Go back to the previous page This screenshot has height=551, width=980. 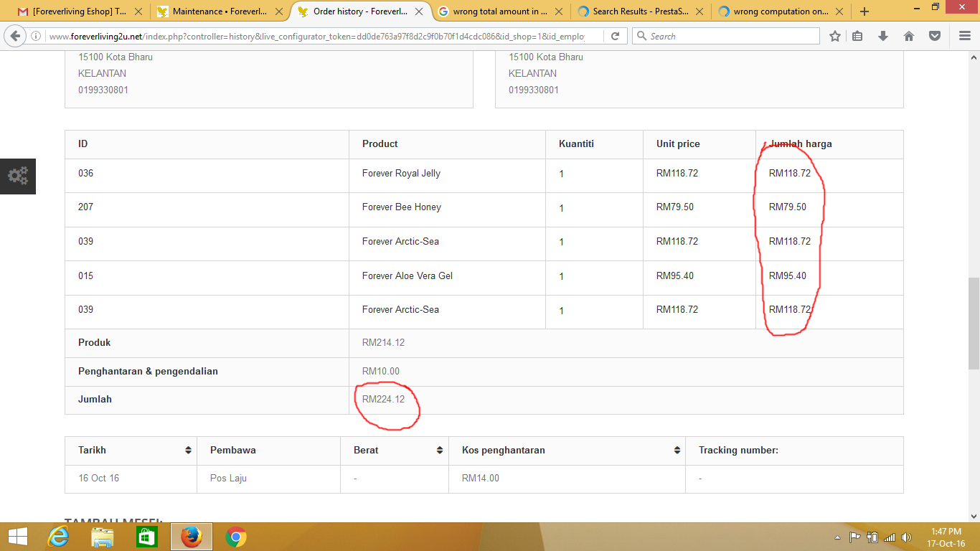pos(16,36)
